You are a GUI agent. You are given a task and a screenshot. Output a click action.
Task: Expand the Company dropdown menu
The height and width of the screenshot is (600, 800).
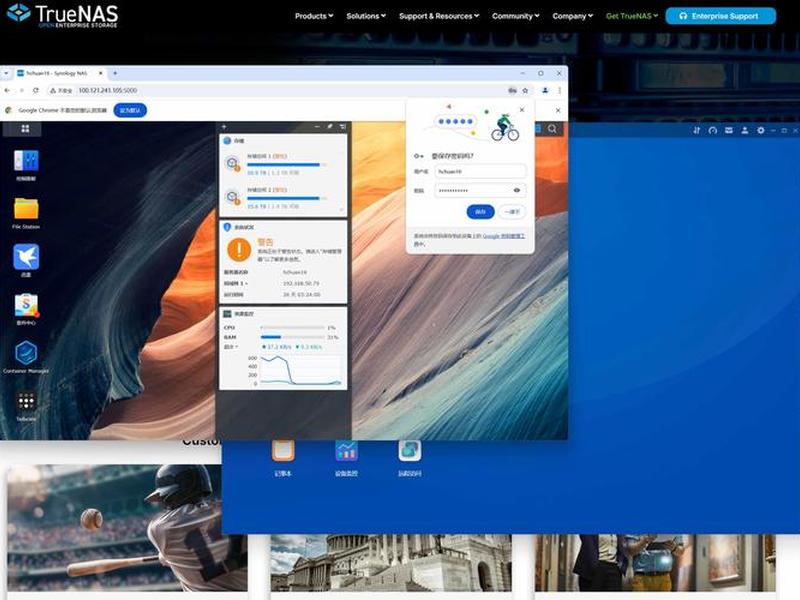572,16
